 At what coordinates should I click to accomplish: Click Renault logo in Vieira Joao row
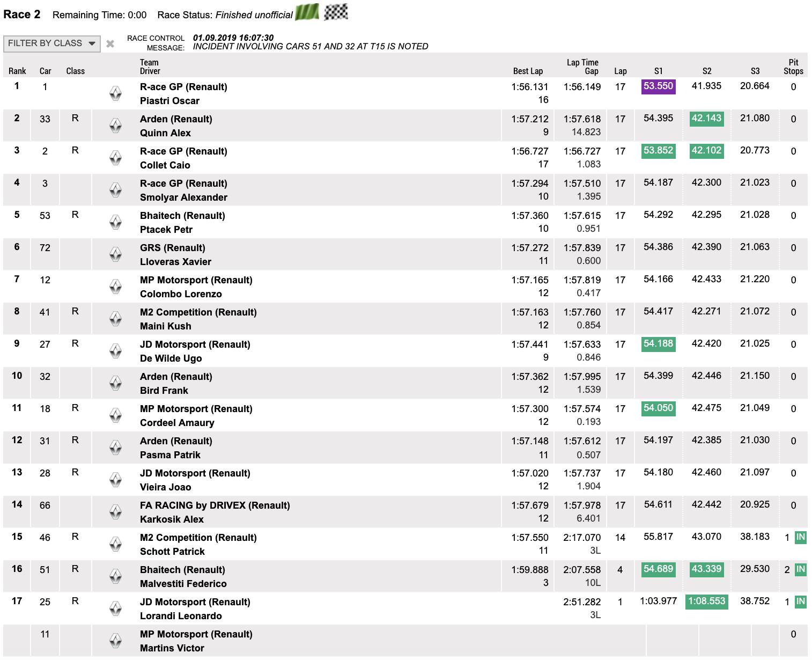pos(115,480)
